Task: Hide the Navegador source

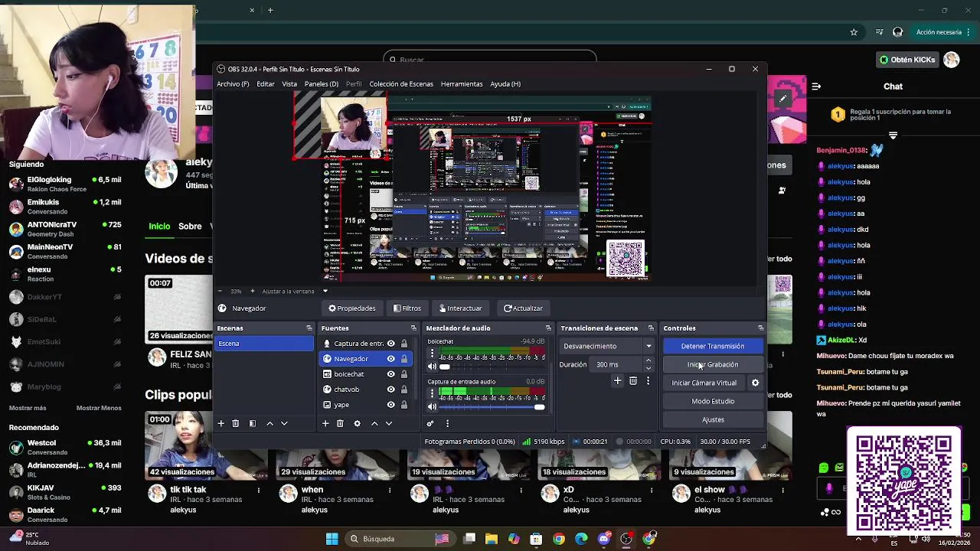Action: pos(391,359)
